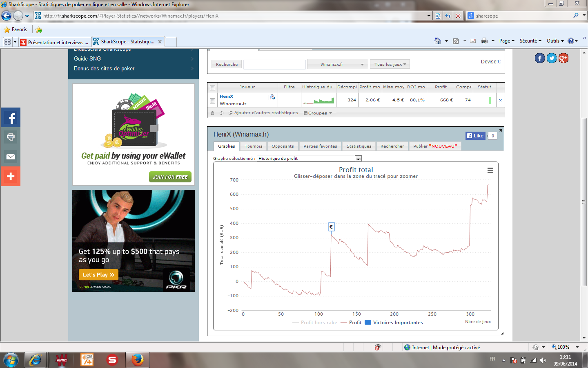The image size is (588, 368).
Task: Click the print icon in left sidebar
Action: click(11, 137)
